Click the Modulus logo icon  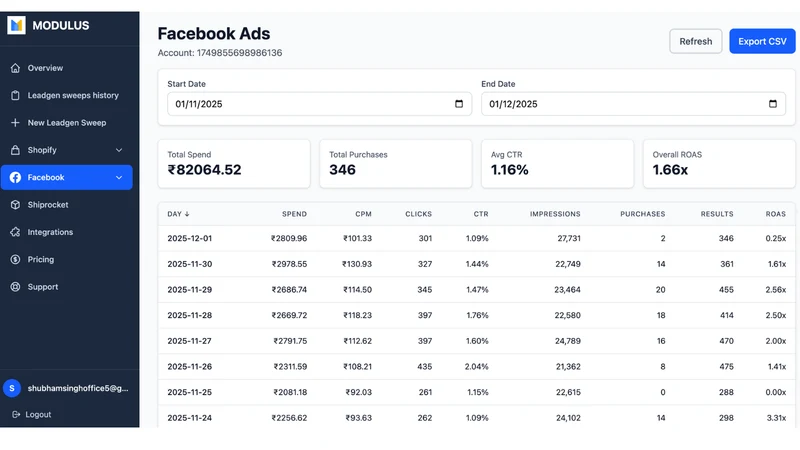16,25
